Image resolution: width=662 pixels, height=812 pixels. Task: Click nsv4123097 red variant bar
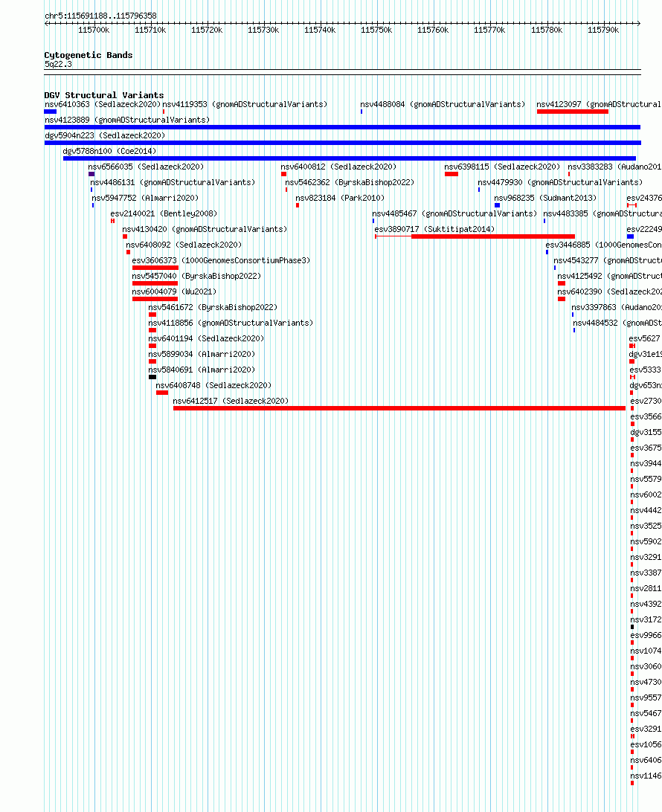(x=573, y=112)
